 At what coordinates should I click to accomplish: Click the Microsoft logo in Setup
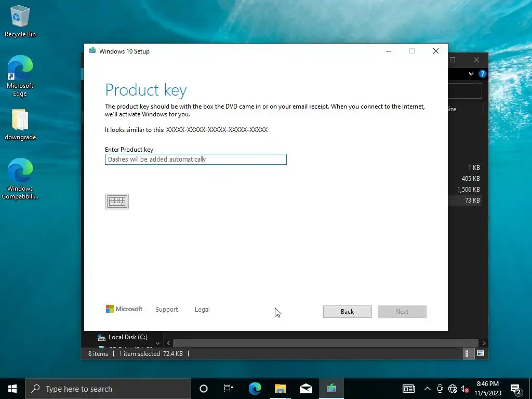point(124,309)
